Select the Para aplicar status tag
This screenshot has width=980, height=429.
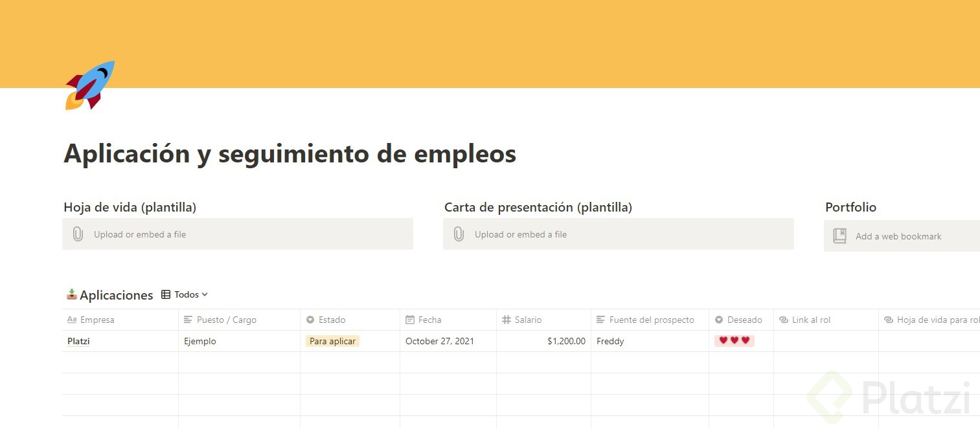pyautogui.click(x=332, y=341)
